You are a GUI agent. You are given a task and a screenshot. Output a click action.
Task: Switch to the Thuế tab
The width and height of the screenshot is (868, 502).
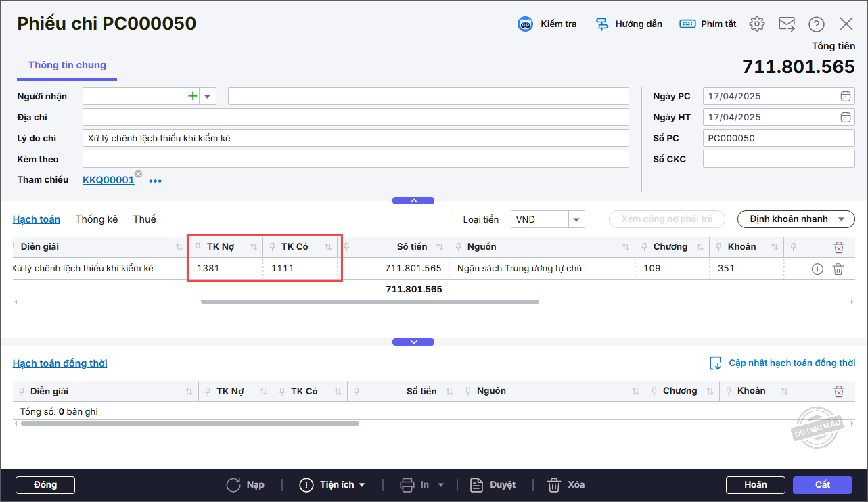(x=144, y=219)
